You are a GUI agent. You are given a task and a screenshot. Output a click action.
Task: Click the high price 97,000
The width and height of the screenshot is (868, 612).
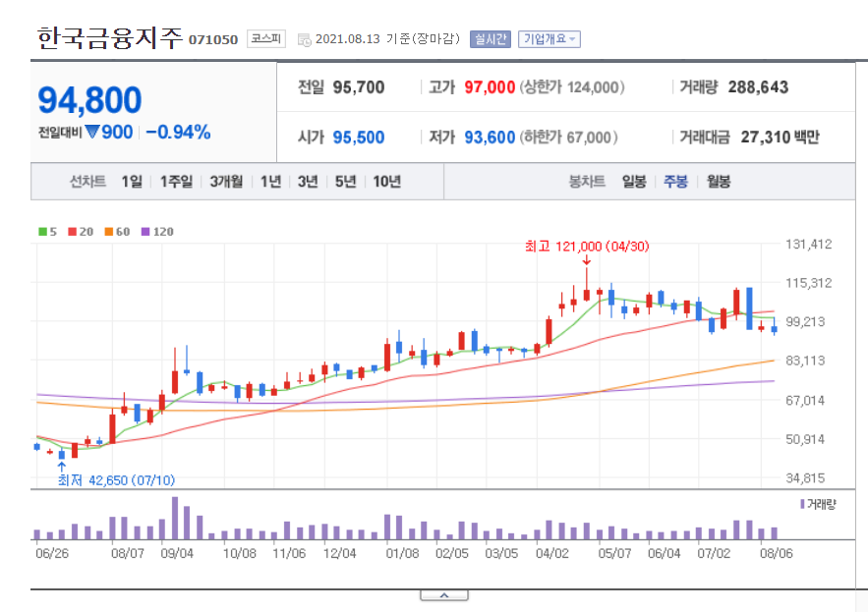tap(490, 87)
